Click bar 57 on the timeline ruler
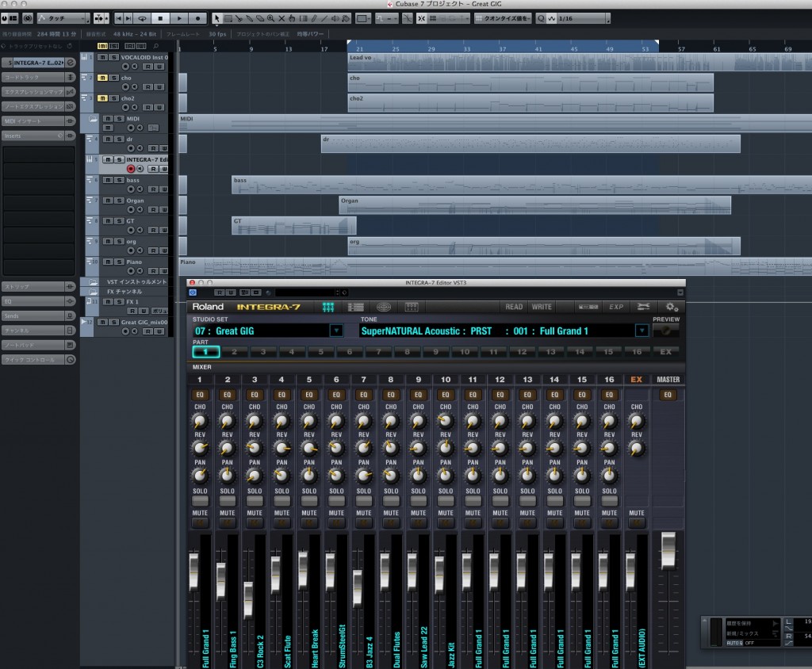The image size is (812, 669). [681, 48]
